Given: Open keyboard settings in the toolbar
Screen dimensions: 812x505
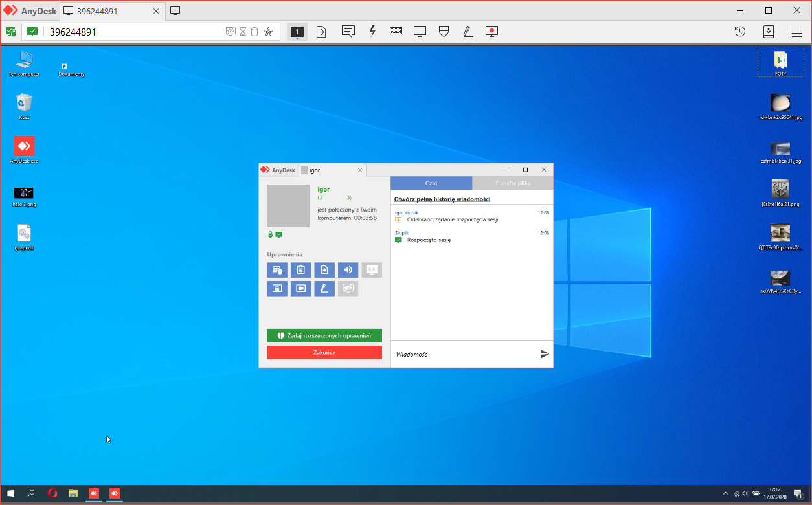Looking at the screenshot, I should click(396, 31).
